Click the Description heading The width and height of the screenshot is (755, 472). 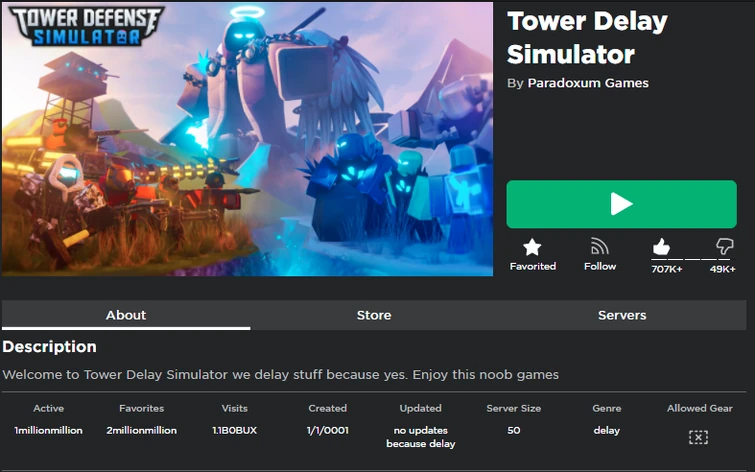50,347
